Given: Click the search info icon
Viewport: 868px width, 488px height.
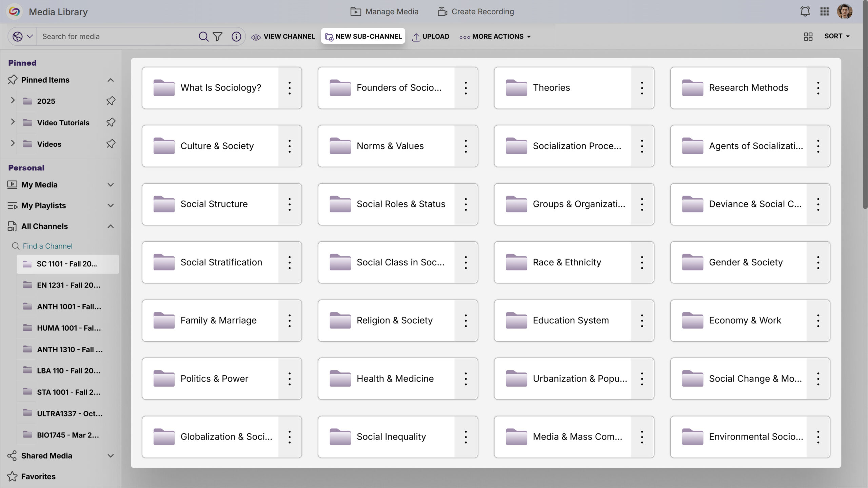Looking at the screenshot, I should [236, 36].
